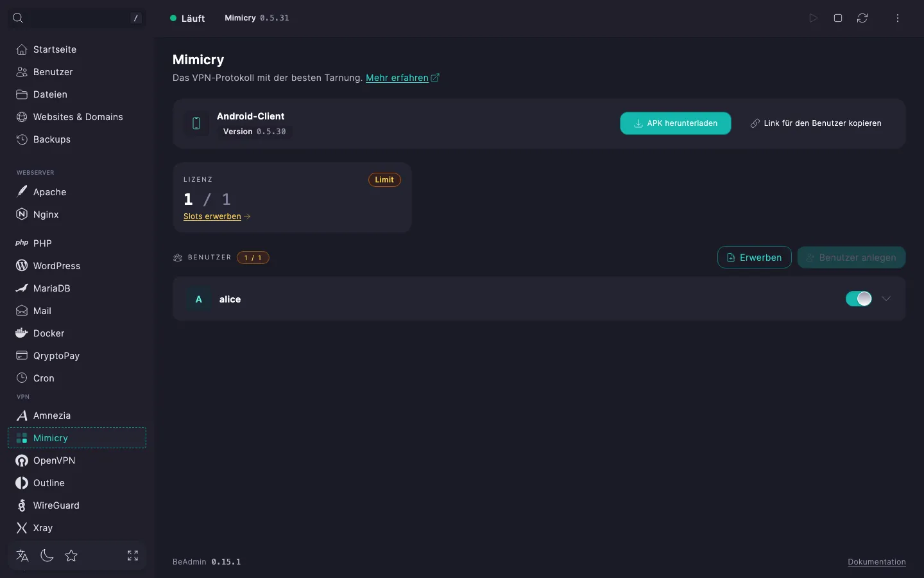Disable the alice user toggle
924x578 pixels.
tap(859, 299)
